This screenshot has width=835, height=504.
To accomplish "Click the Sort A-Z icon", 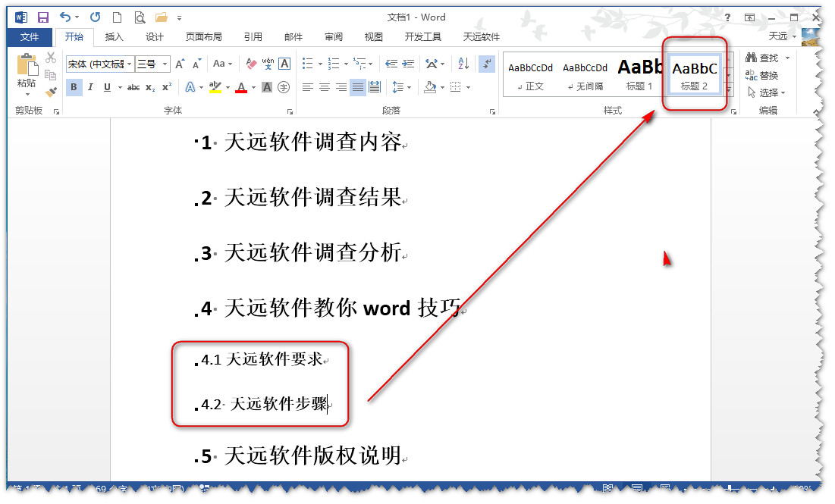I will [464, 64].
